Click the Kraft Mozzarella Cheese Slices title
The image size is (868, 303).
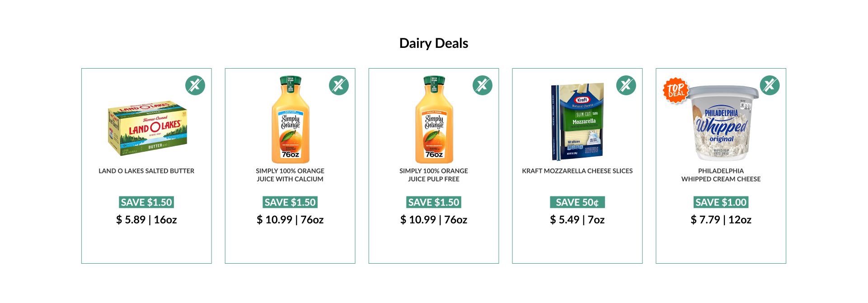[x=577, y=171]
